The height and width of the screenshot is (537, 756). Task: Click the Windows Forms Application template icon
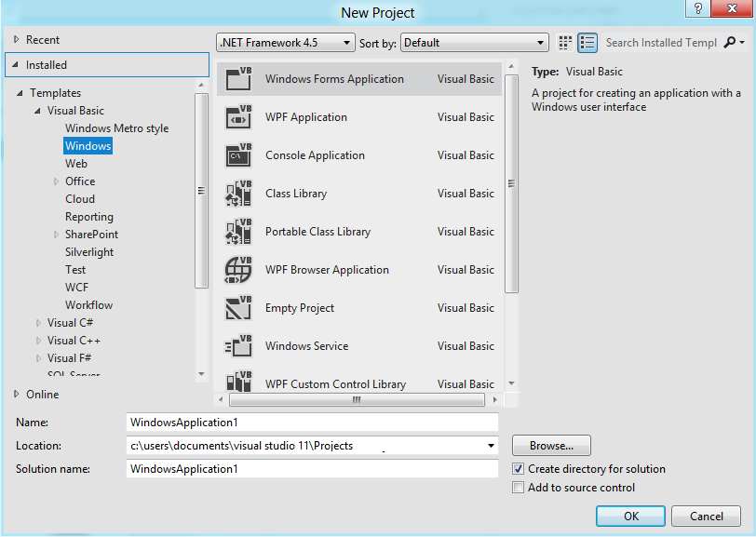pyautogui.click(x=238, y=78)
